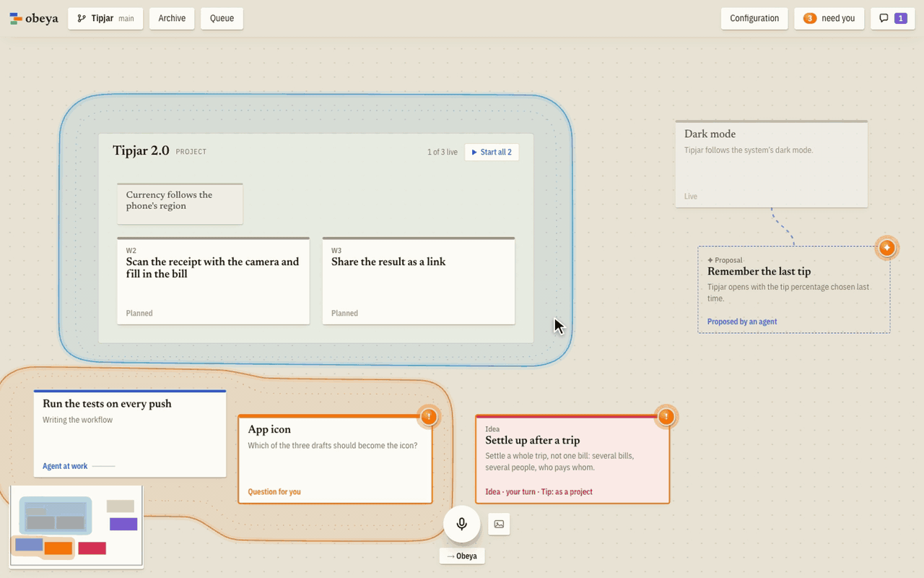
Task: Click the image attachment icon
Action: tap(499, 525)
